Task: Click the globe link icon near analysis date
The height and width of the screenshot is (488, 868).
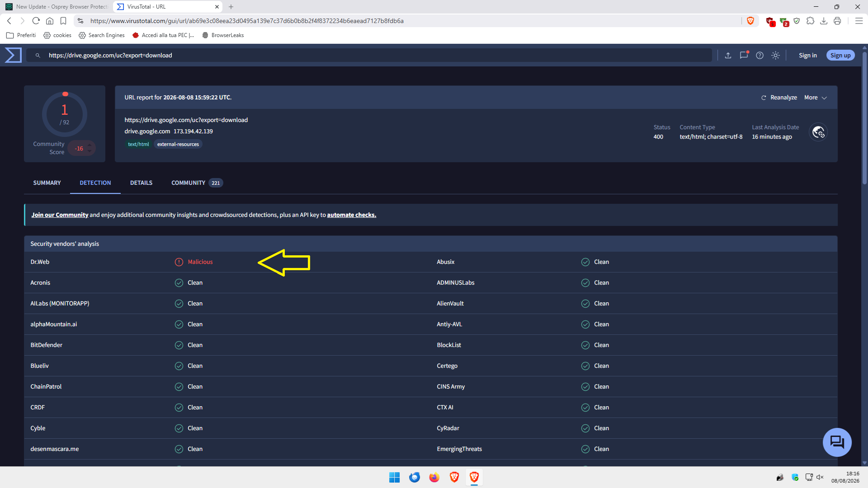Action: 818,132
